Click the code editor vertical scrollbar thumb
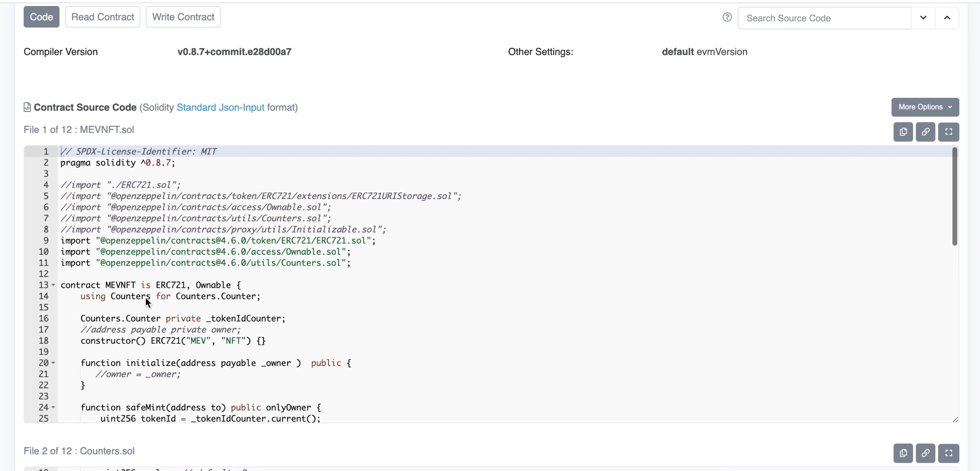This screenshot has height=471, width=980. coord(954,196)
